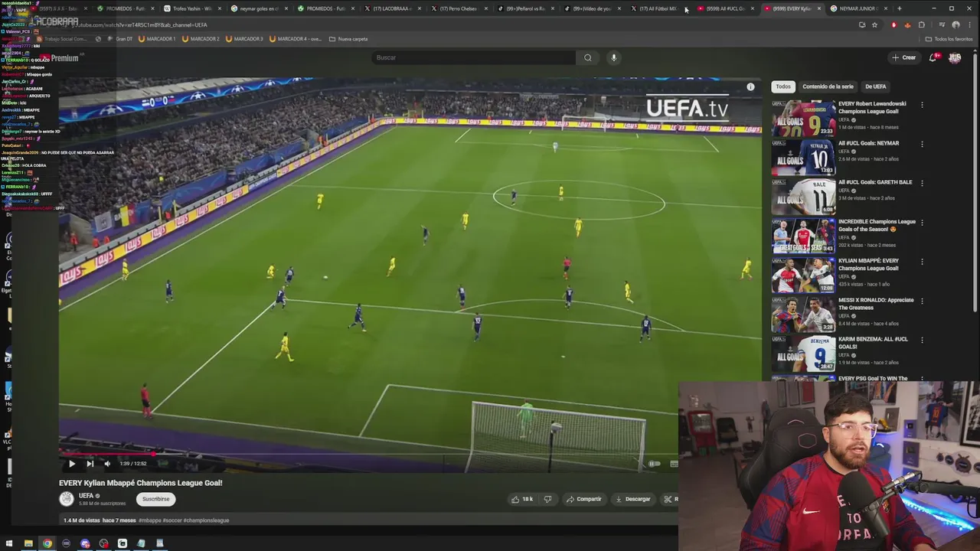Open options menu for MESSI X RONALDO video
Screen dimensions: 980x551
922,301
